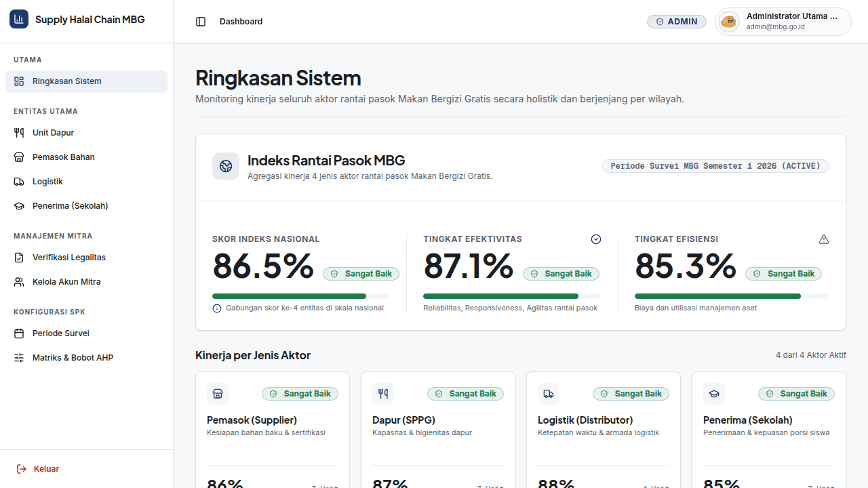Click Sangat Baik badge on Penerima card
Image resolution: width=868 pixels, height=488 pixels.
coord(796,394)
